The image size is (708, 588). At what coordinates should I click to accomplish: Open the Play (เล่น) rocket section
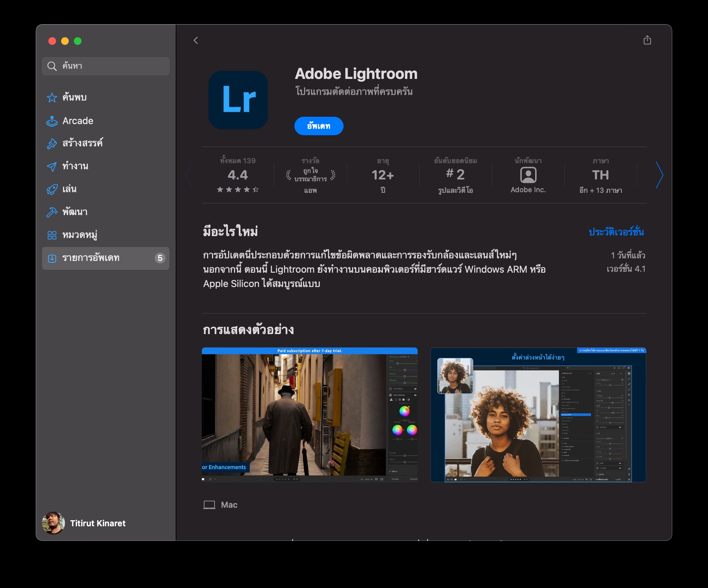tap(69, 189)
